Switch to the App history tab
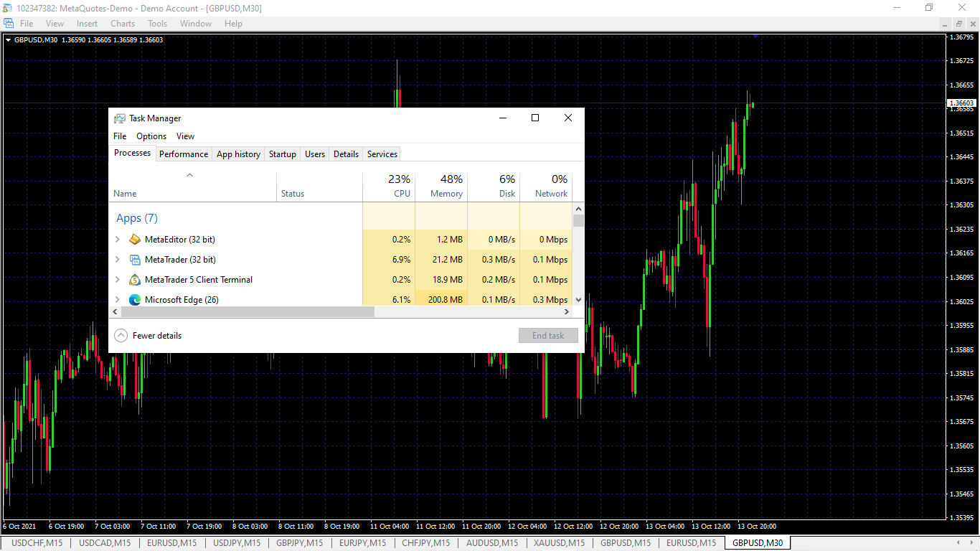980x551 pixels. pyautogui.click(x=238, y=154)
